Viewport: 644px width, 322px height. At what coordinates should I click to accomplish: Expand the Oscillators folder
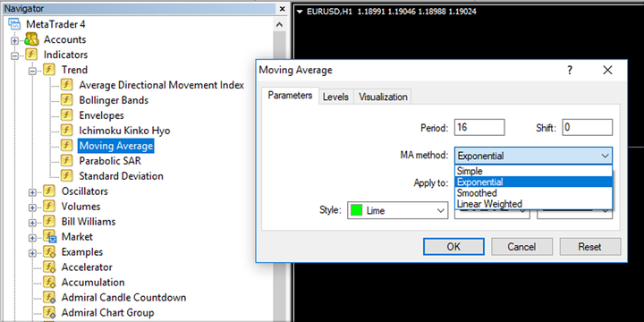pyautogui.click(x=32, y=192)
